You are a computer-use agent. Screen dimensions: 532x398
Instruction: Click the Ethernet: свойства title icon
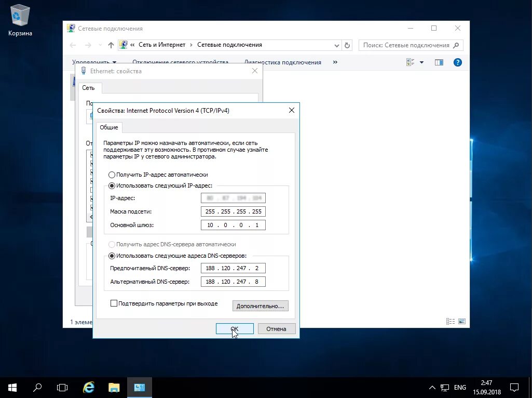(84, 71)
